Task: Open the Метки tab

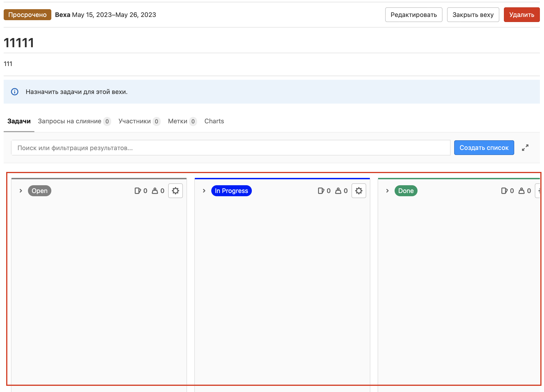Action: [178, 121]
